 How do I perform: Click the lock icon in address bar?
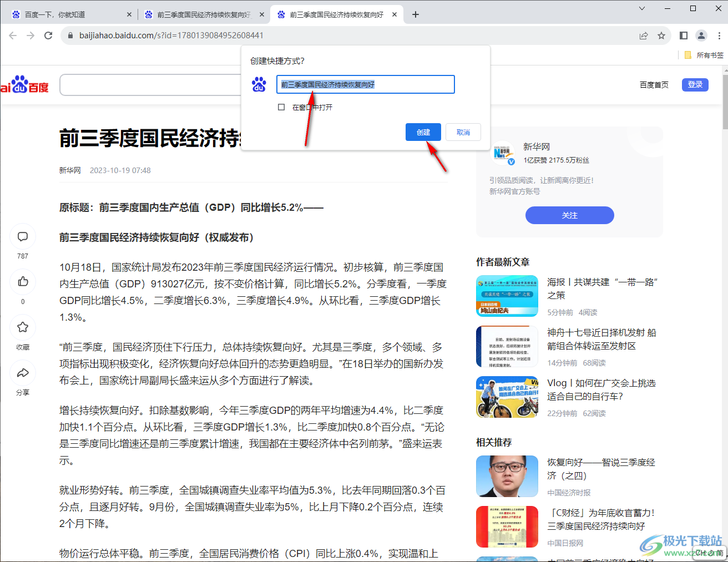(70, 36)
